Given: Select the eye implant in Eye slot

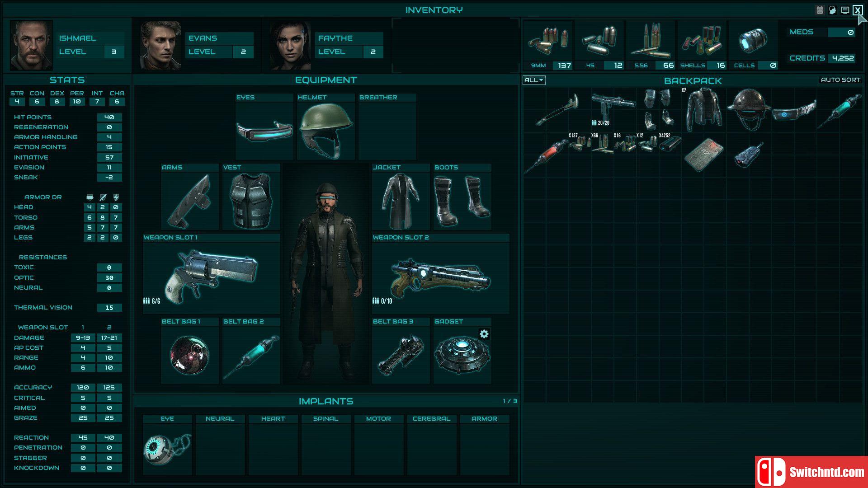Looking at the screenshot, I should pyautogui.click(x=167, y=449).
